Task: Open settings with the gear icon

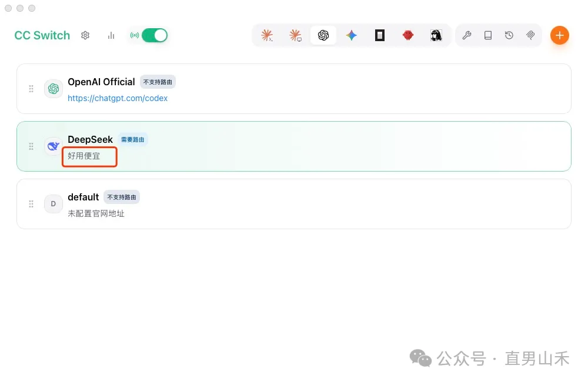Action: [85, 35]
